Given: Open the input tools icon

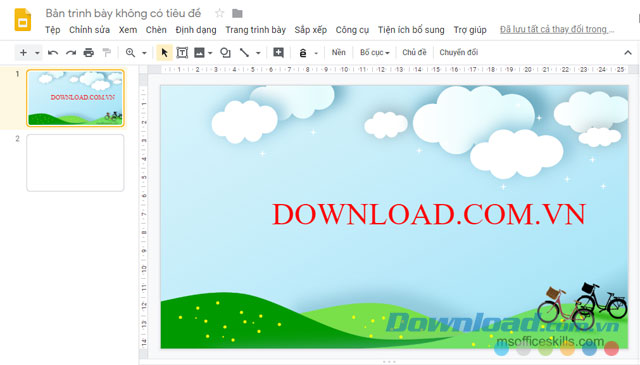Looking at the screenshot, I should [x=303, y=53].
